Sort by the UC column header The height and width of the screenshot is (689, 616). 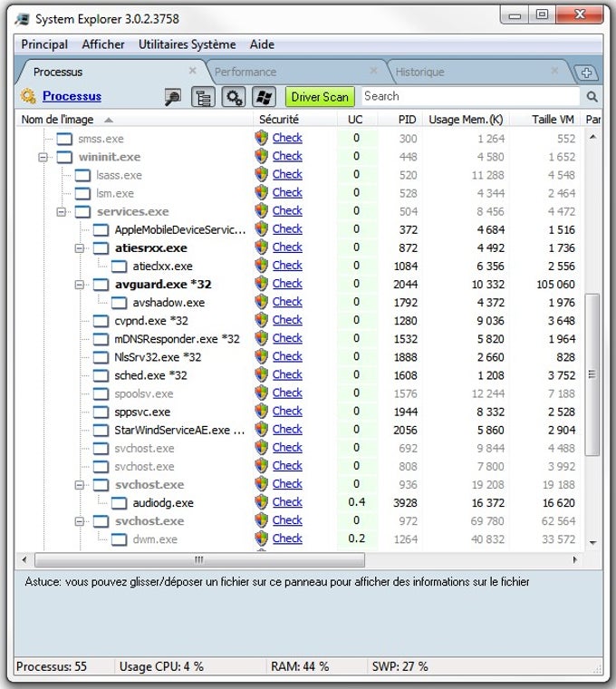(x=357, y=120)
